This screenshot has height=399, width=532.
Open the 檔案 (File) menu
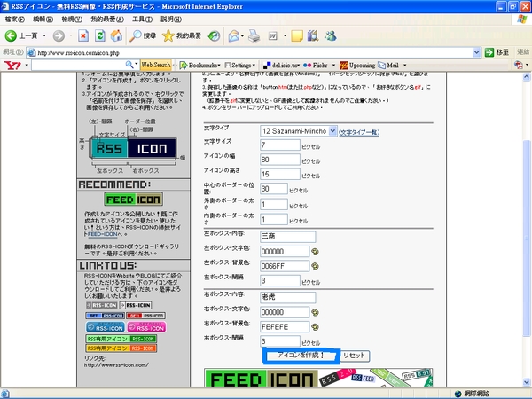coord(14,20)
